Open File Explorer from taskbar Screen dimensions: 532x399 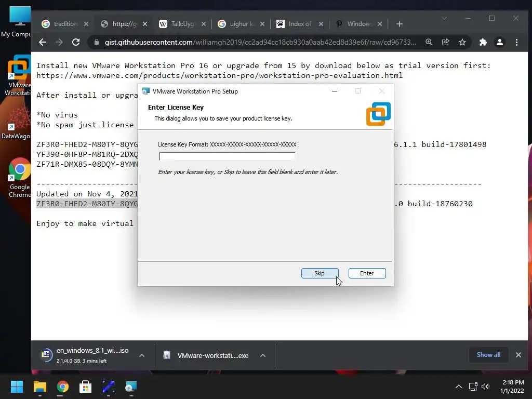(x=39, y=387)
